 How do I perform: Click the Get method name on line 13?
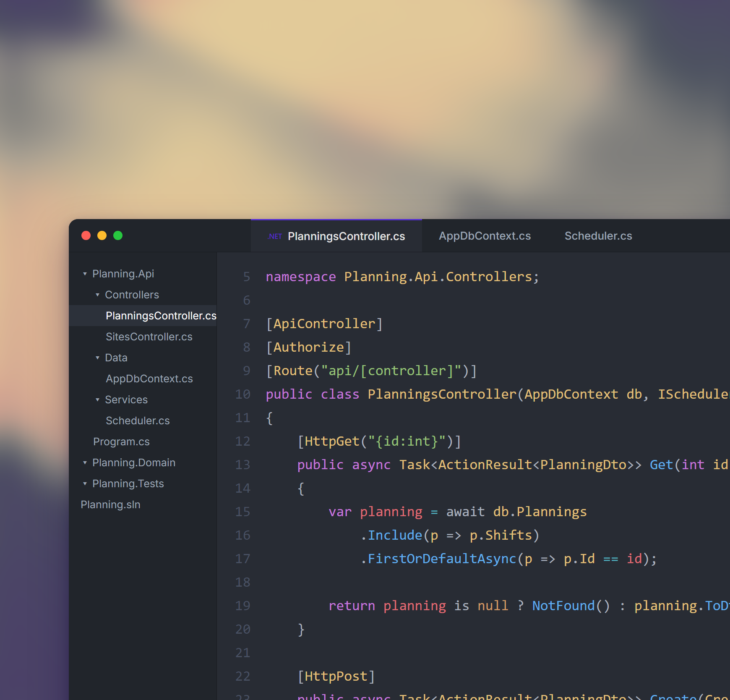click(x=661, y=465)
